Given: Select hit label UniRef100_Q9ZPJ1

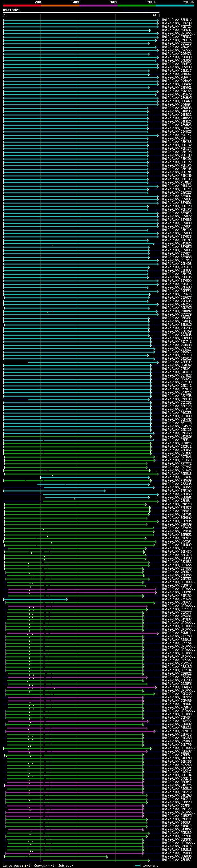Looking at the screenshot, I should point(177,446).
